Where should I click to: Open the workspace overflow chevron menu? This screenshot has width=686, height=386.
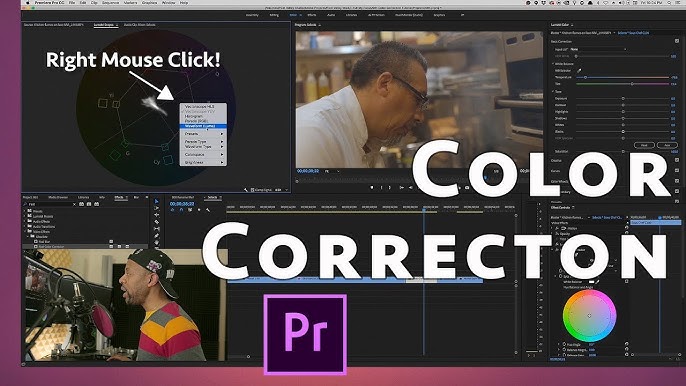click(x=463, y=15)
